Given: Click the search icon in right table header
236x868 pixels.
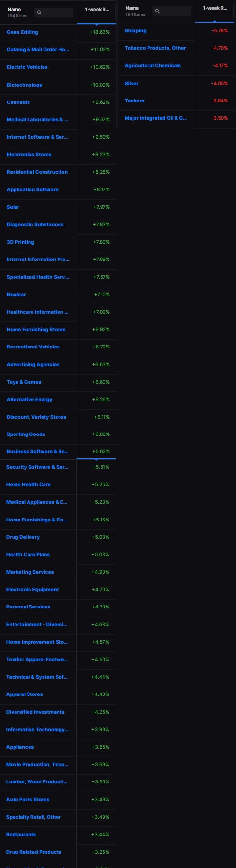Looking at the screenshot, I should (x=157, y=11).
